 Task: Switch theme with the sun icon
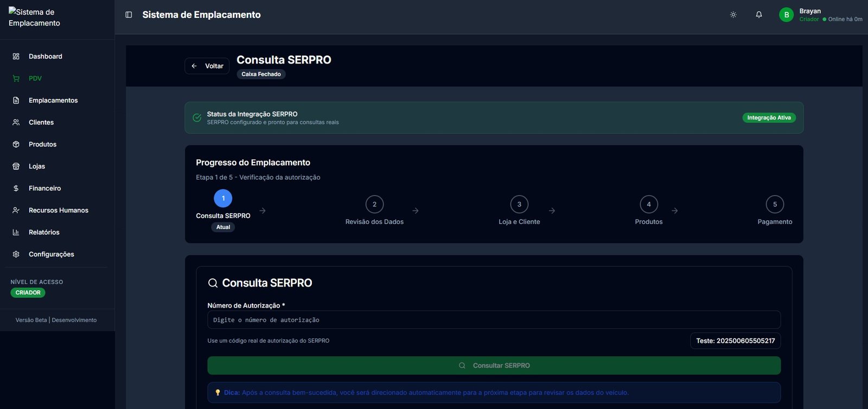(733, 15)
